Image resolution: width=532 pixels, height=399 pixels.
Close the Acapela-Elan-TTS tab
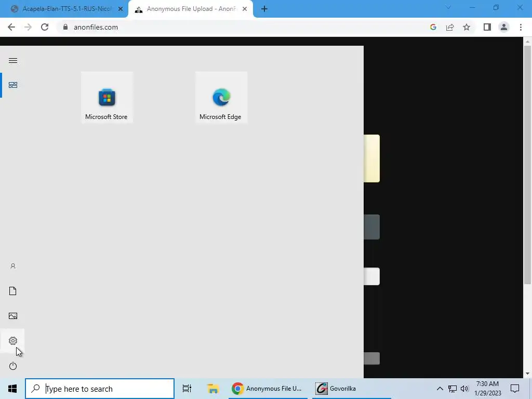click(x=121, y=9)
